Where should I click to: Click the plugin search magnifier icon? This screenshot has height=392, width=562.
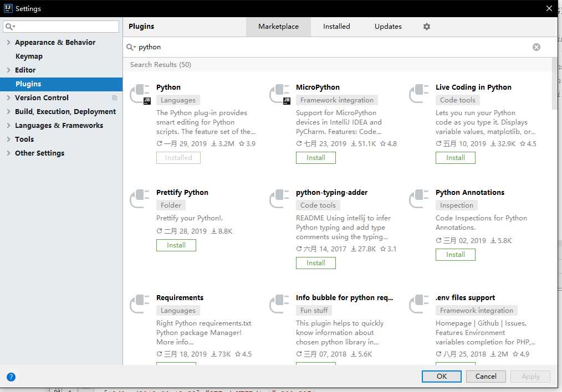coord(131,47)
